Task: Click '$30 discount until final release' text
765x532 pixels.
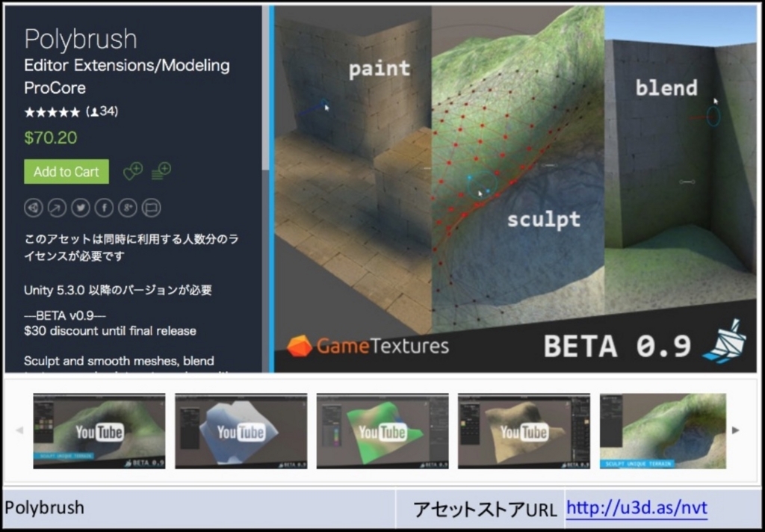Action: point(111,331)
